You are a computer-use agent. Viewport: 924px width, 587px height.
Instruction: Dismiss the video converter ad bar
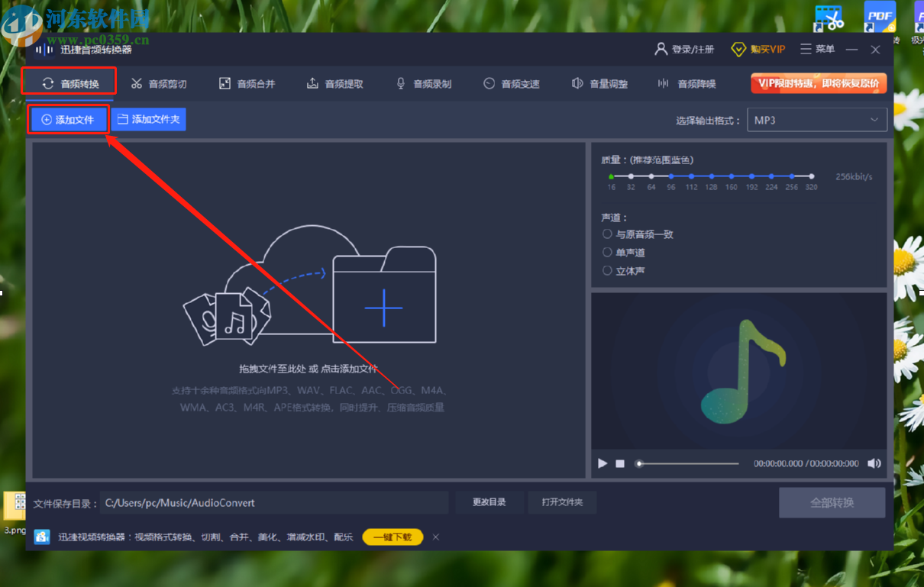pos(436,537)
